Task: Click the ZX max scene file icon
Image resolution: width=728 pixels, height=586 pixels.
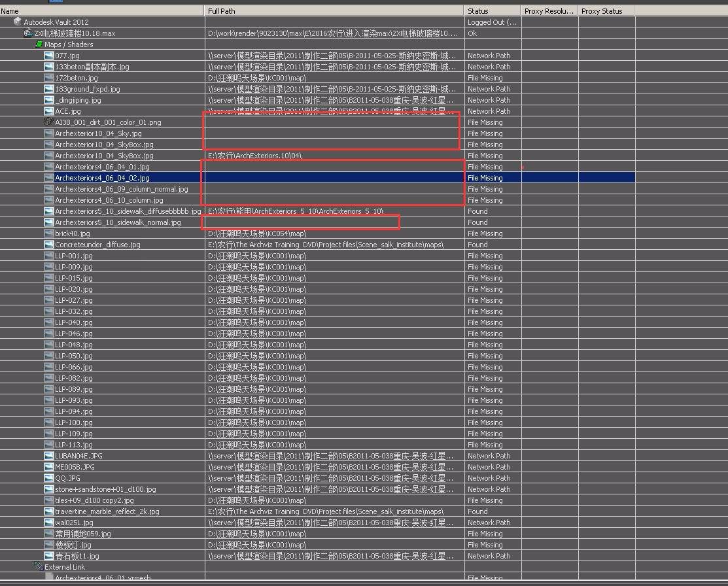Action: click(28, 33)
